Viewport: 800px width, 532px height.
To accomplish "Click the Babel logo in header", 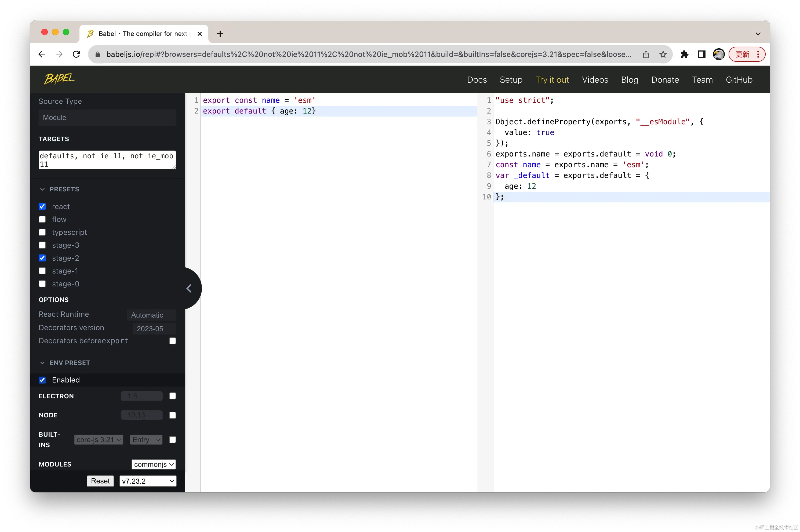I will pyautogui.click(x=59, y=79).
